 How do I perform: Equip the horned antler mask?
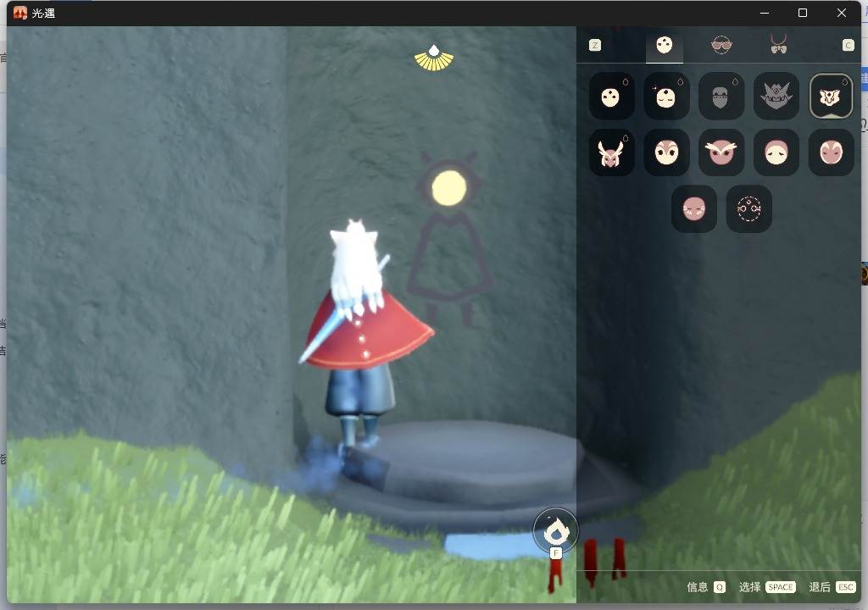tap(611, 152)
